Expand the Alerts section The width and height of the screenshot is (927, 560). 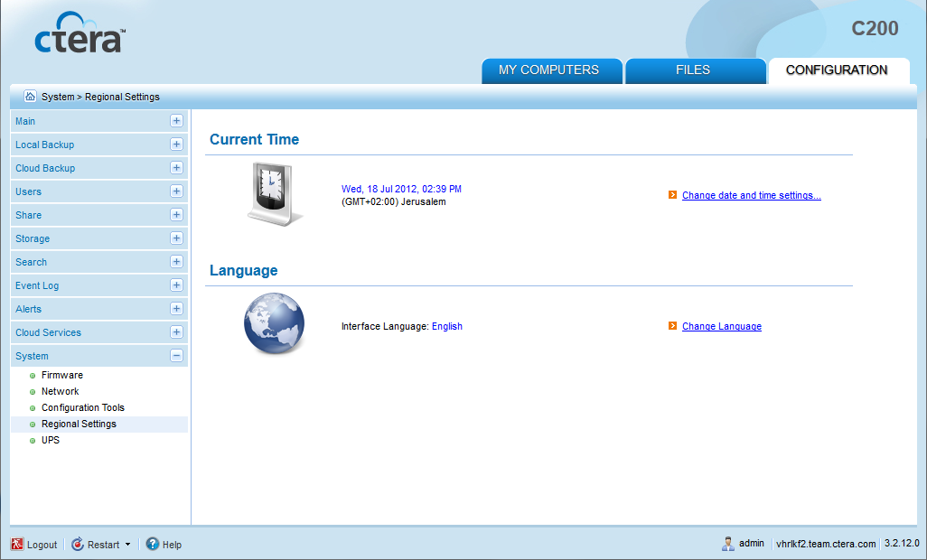[x=176, y=308]
